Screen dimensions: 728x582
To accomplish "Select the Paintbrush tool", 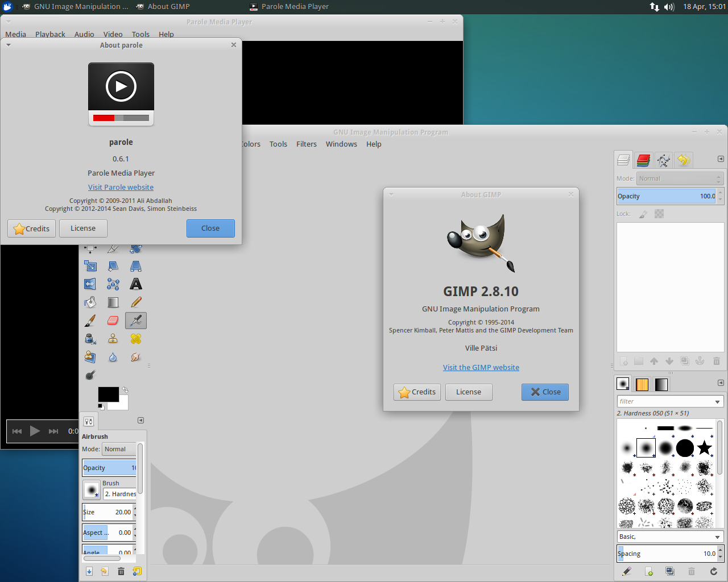I will [x=90, y=321].
